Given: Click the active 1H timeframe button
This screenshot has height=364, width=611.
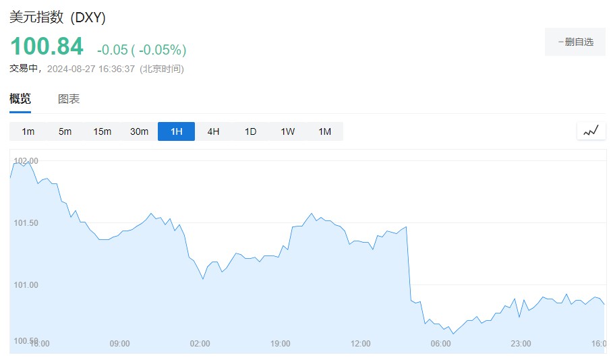Looking at the screenshot, I should click(176, 131).
